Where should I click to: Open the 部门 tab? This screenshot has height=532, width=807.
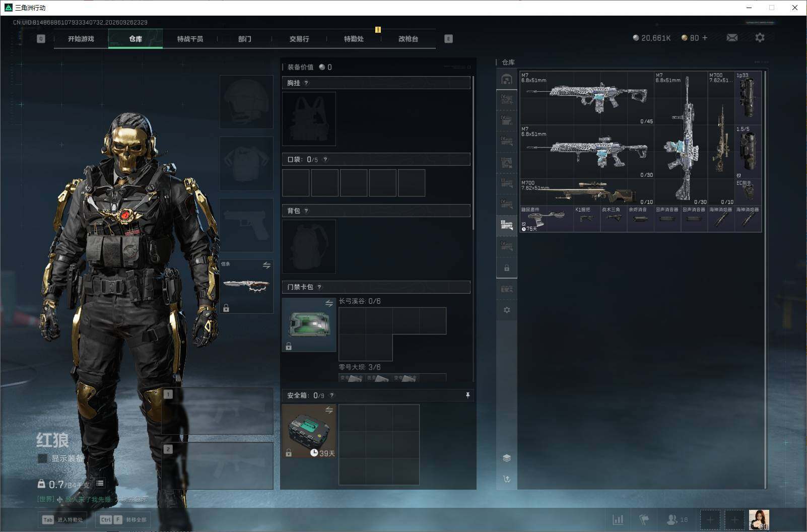[245, 39]
